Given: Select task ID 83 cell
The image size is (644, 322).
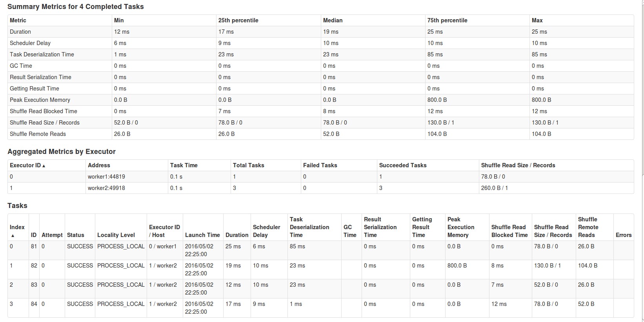Looking at the screenshot, I should (x=34, y=285).
